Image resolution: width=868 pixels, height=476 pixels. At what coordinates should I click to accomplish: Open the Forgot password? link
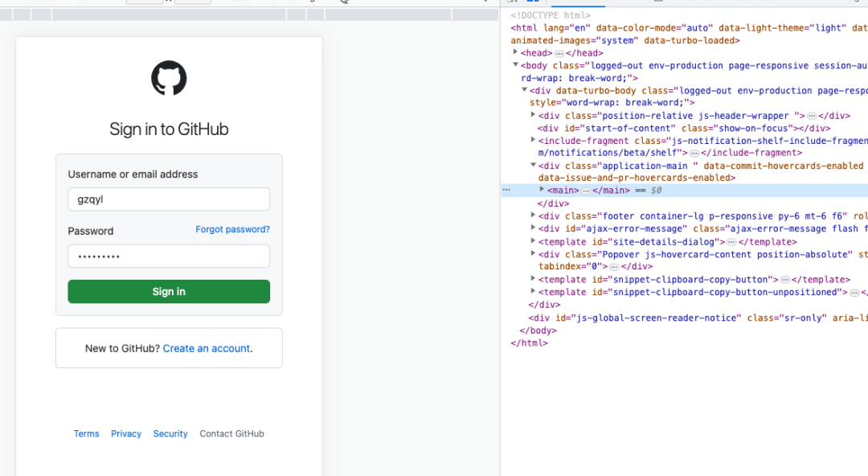(232, 229)
